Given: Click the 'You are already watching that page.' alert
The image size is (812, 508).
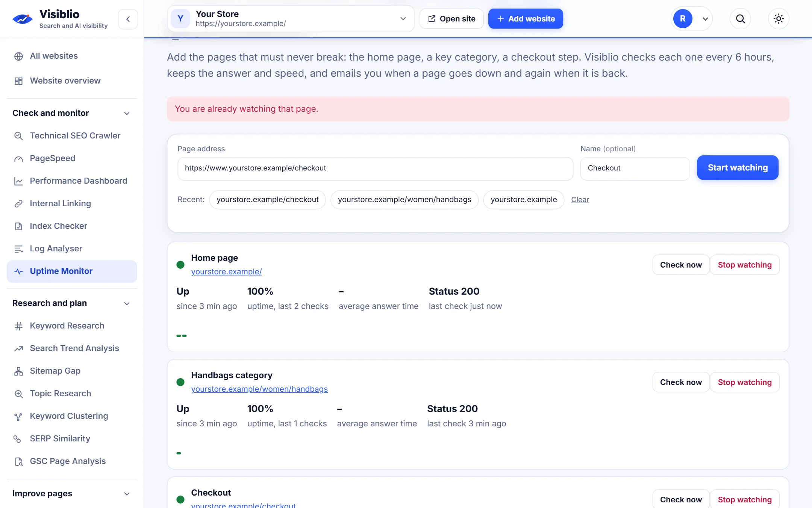Looking at the screenshot, I should [x=478, y=109].
